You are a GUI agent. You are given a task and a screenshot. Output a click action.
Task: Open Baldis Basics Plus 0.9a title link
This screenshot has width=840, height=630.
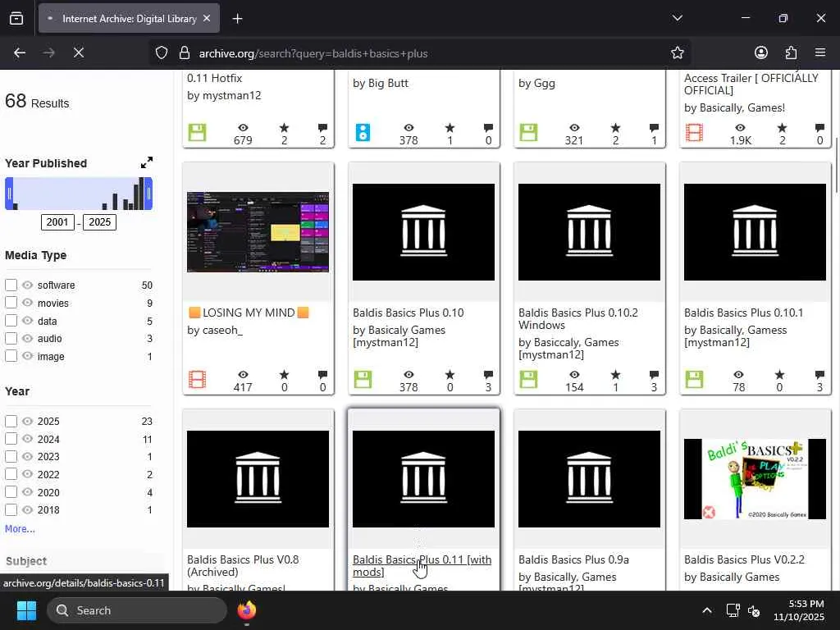coord(573,559)
